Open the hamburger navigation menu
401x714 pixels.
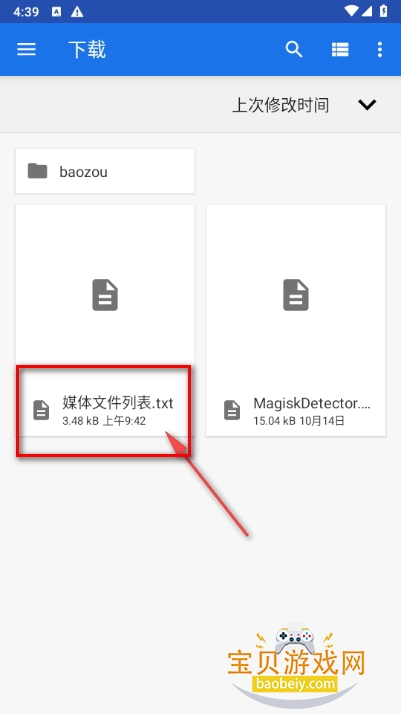(26, 49)
